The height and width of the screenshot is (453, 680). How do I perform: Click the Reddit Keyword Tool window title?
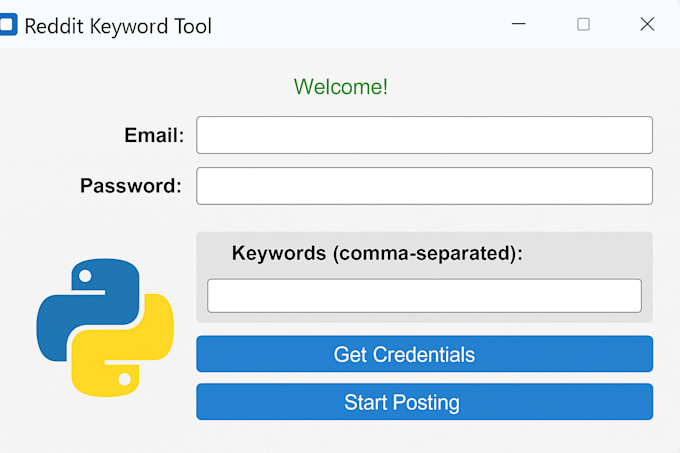point(118,26)
